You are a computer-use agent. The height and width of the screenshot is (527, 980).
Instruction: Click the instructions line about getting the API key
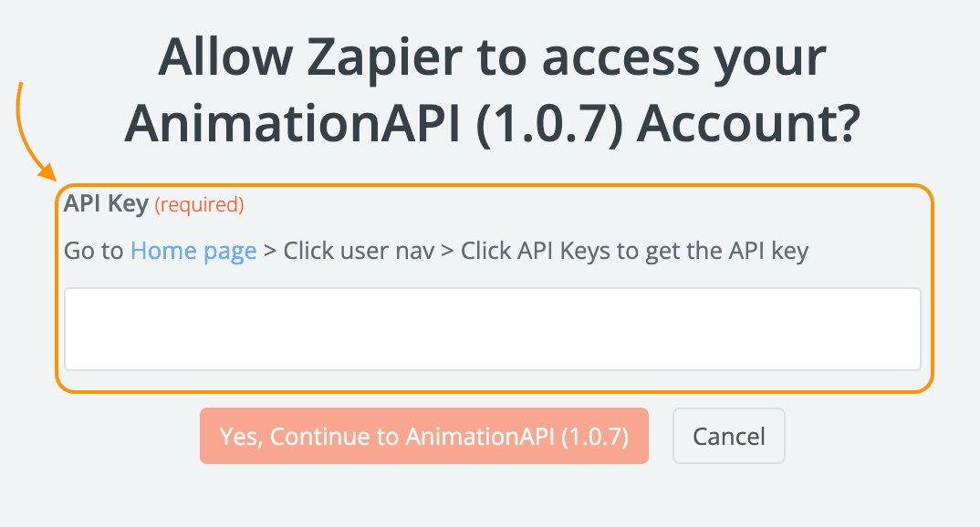[435, 250]
